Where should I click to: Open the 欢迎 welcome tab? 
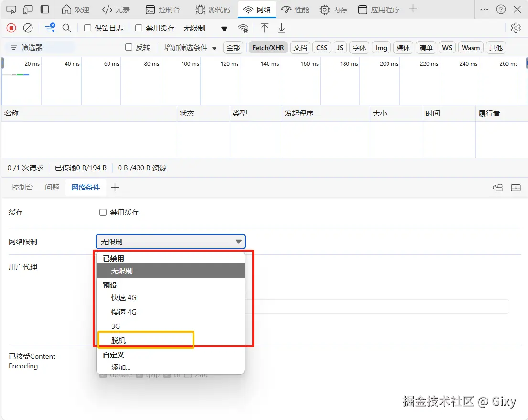coord(76,10)
